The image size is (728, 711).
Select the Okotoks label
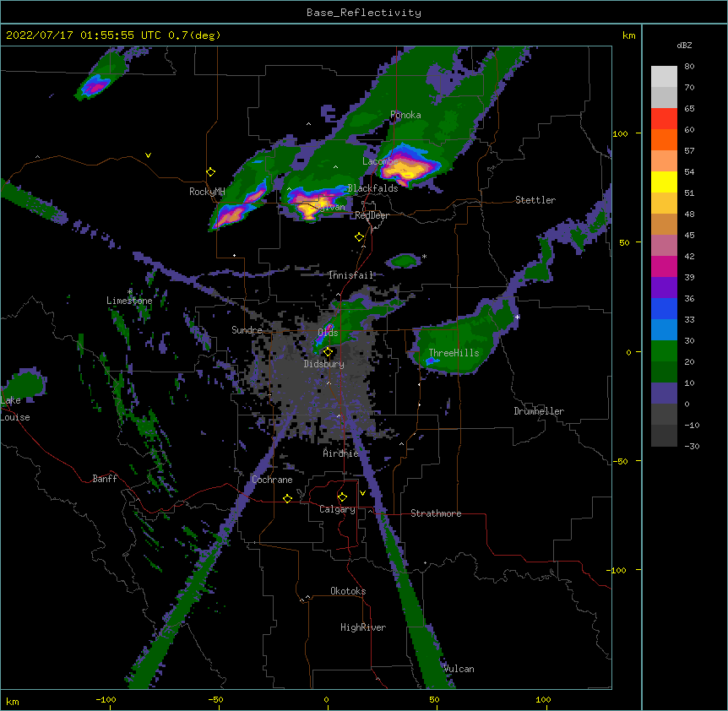click(x=348, y=591)
